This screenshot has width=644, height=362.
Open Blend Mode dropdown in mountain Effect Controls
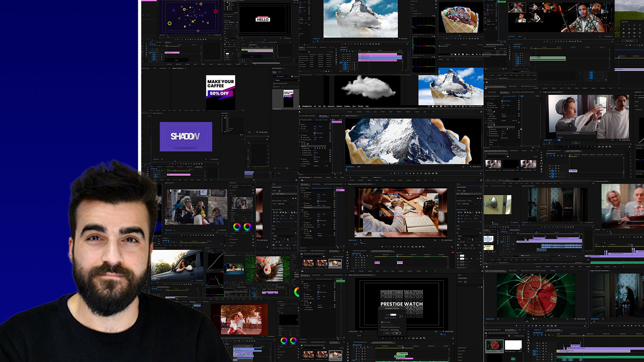[320, 162]
